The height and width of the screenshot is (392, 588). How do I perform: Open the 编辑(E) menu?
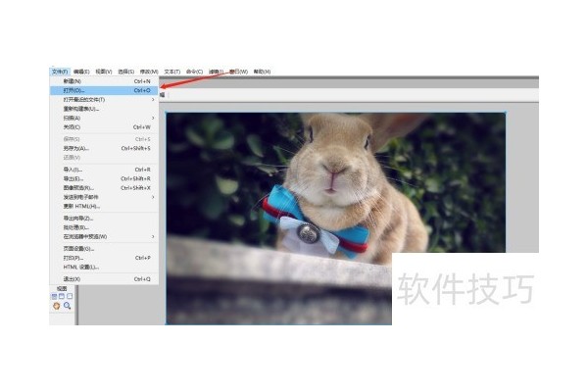[x=81, y=72]
